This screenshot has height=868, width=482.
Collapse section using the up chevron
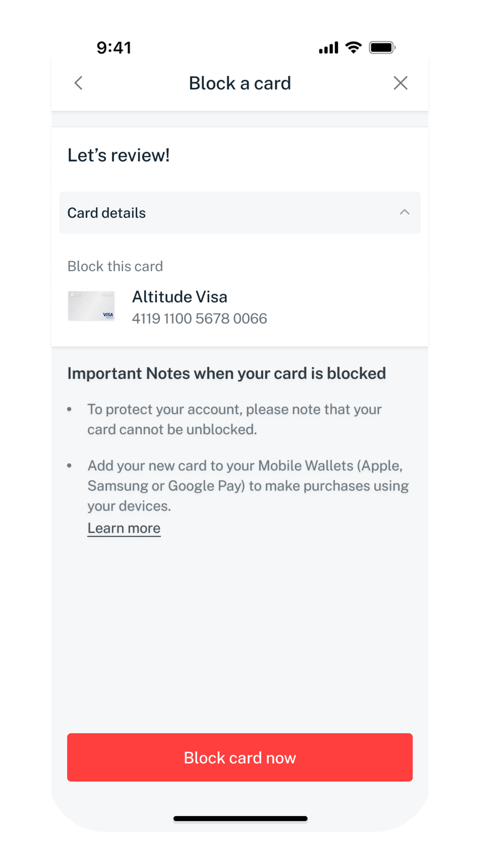pos(404,212)
